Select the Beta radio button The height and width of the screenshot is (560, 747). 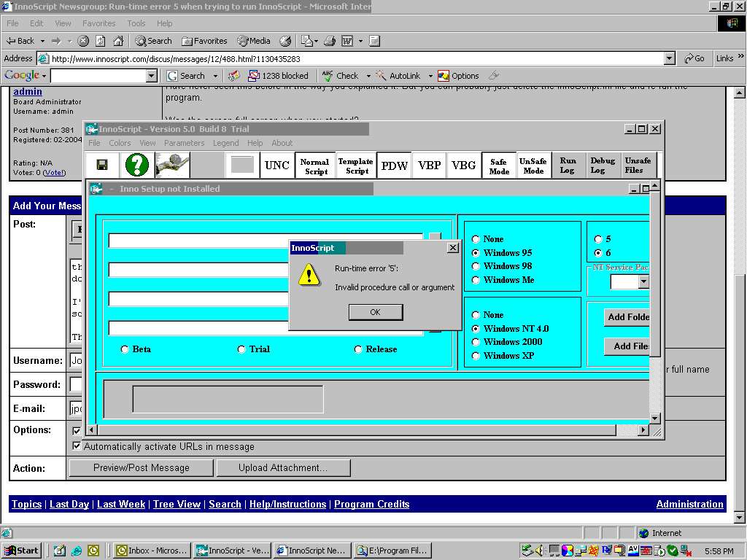click(125, 349)
